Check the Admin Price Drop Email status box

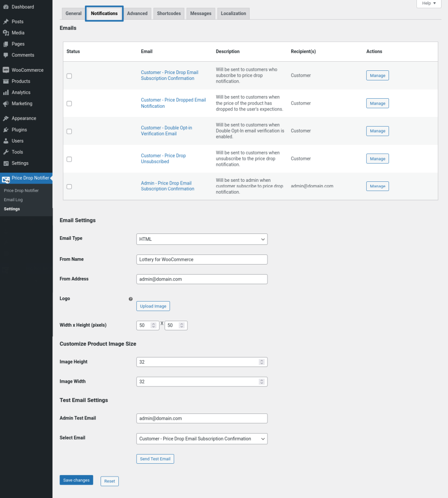(69, 186)
